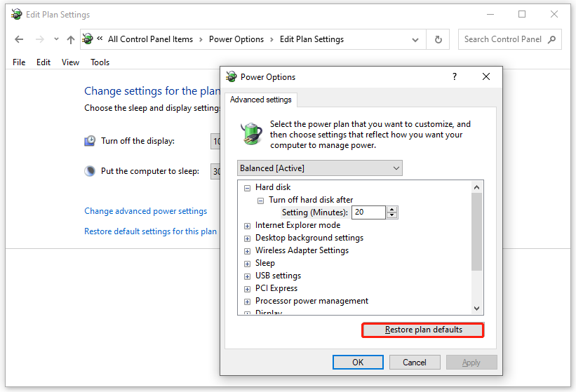Image resolution: width=576 pixels, height=392 pixels.
Task: Increase hard disk minutes with up spinner
Action: point(392,209)
